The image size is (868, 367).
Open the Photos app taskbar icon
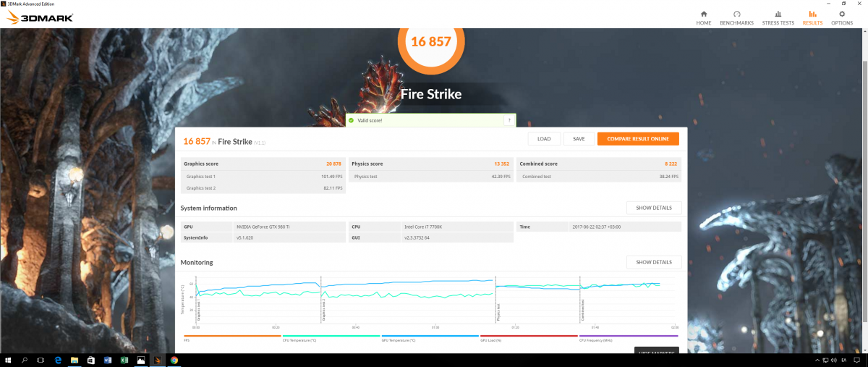tap(141, 360)
